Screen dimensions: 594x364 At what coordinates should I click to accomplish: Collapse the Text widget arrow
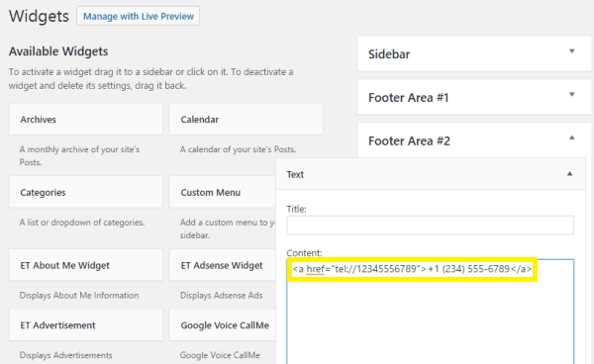pos(569,174)
